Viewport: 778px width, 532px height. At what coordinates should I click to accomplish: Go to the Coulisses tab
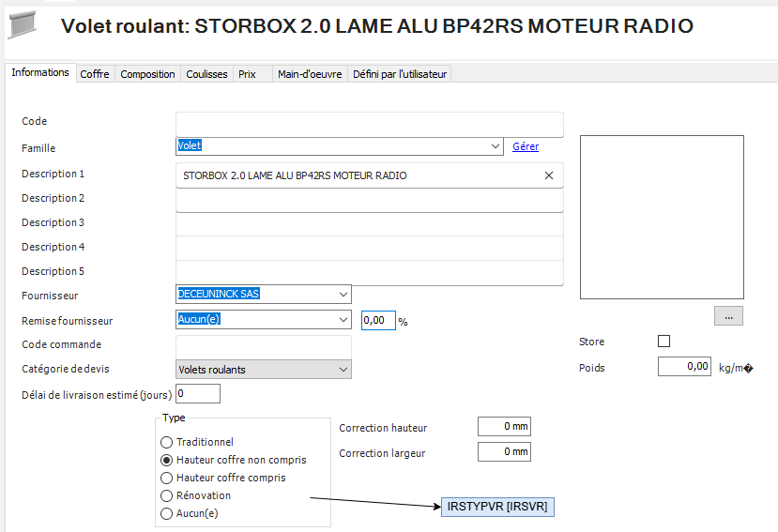[206, 74]
